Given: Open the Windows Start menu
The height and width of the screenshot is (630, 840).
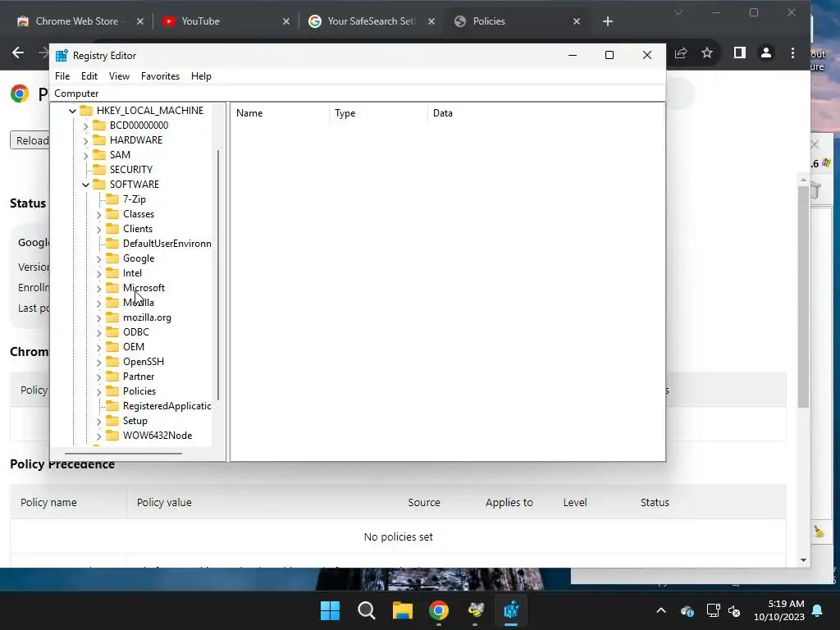Looking at the screenshot, I should 330,610.
